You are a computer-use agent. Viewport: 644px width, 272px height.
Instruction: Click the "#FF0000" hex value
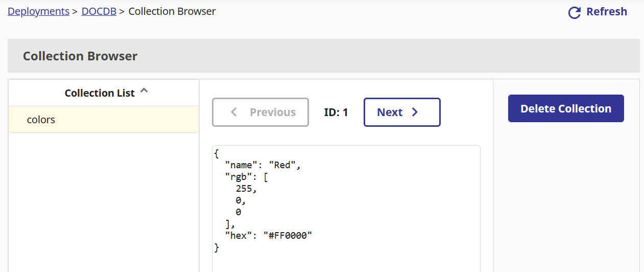coord(288,235)
